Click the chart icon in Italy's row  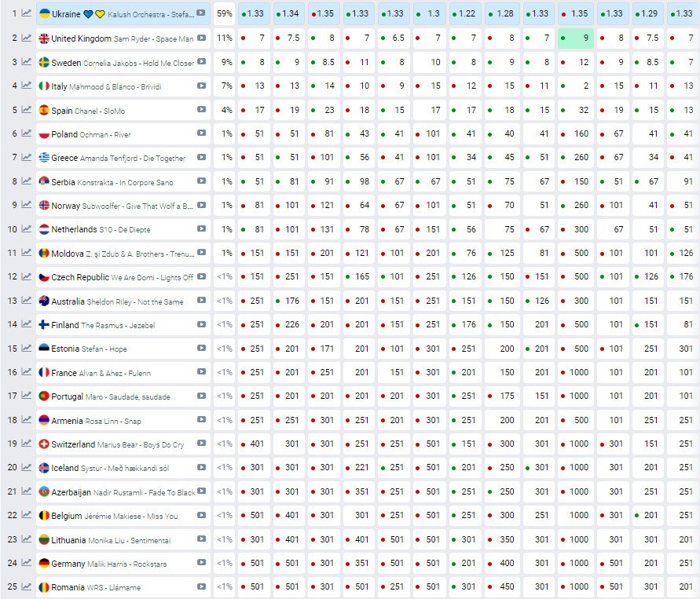pos(27,86)
